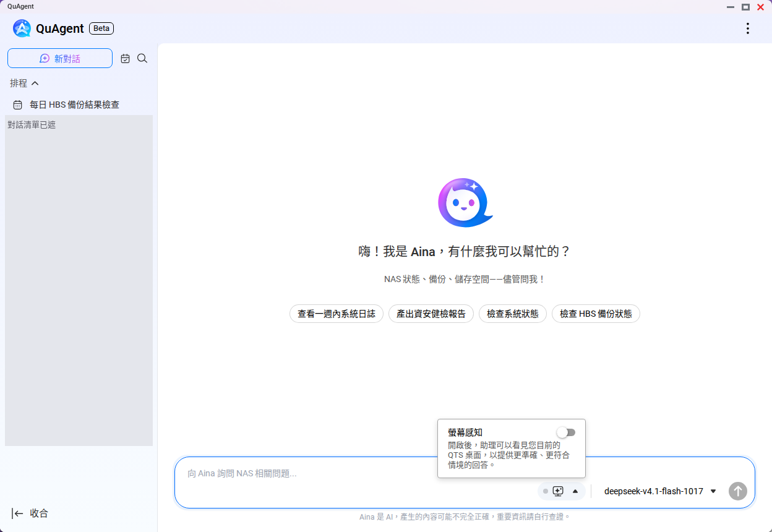Choose 產出資安健檢報告 suggestion

coord(431,314)
